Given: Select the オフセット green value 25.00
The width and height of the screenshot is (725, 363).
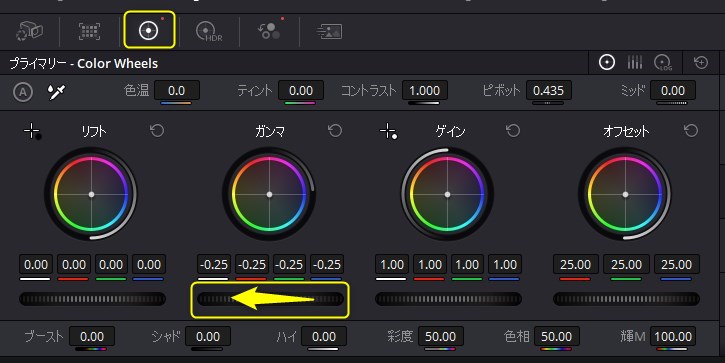Looking at the screenshot, I should (627, 265).
